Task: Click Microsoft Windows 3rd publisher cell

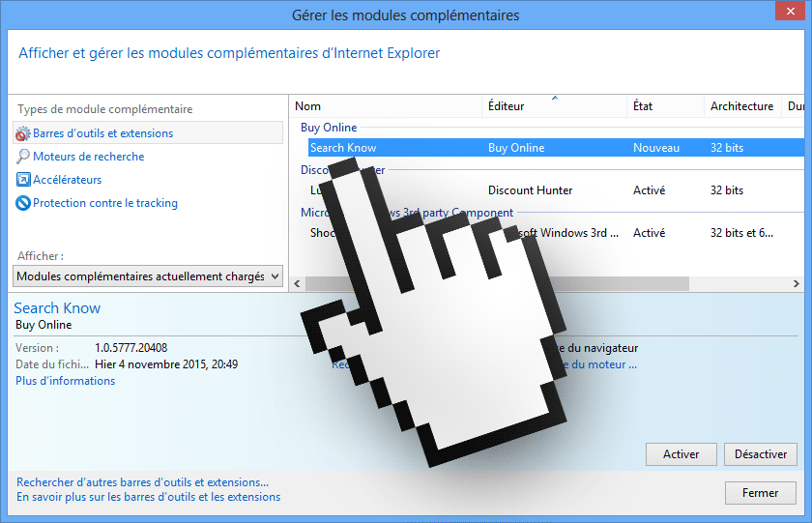Action: point(567,233)
